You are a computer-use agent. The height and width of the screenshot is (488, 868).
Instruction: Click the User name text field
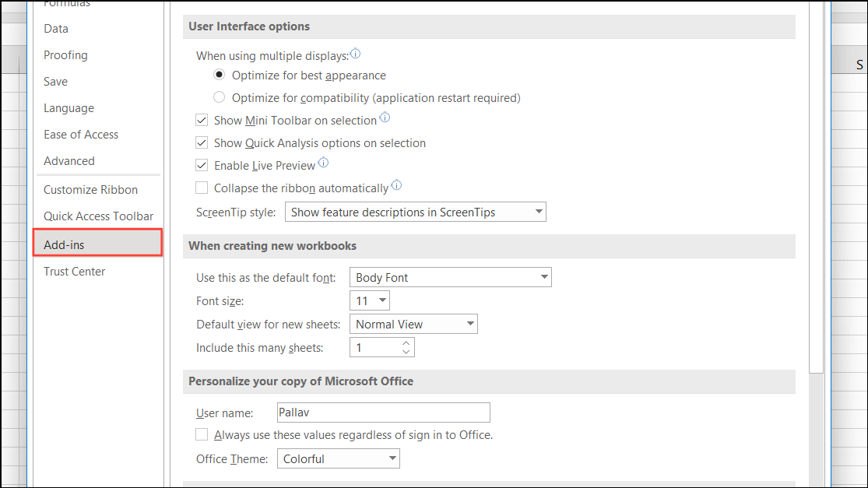click(383, 413)
